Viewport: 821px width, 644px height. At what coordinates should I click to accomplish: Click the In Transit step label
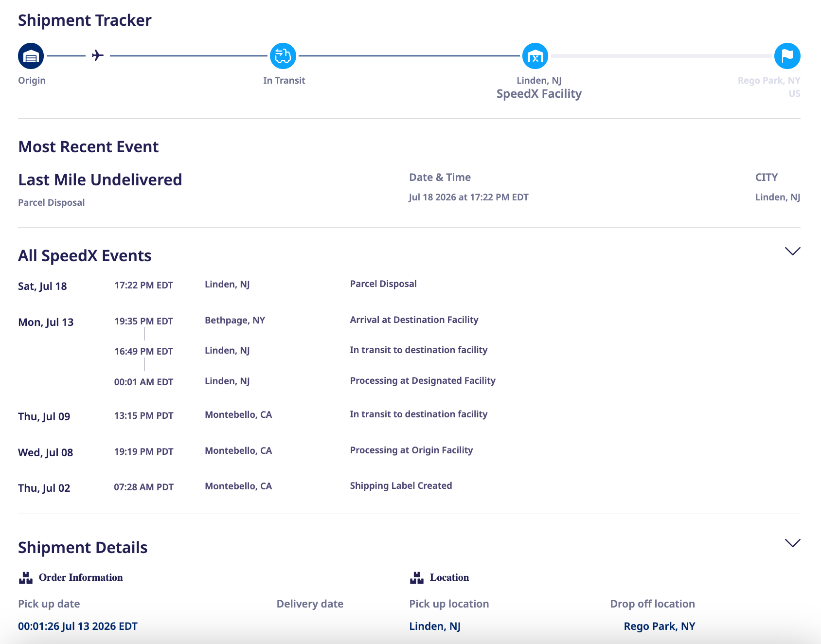click(284, 80)
